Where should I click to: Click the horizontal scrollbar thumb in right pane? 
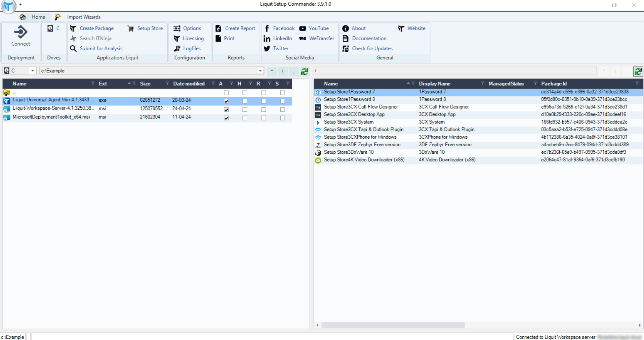tap(393, 325)
